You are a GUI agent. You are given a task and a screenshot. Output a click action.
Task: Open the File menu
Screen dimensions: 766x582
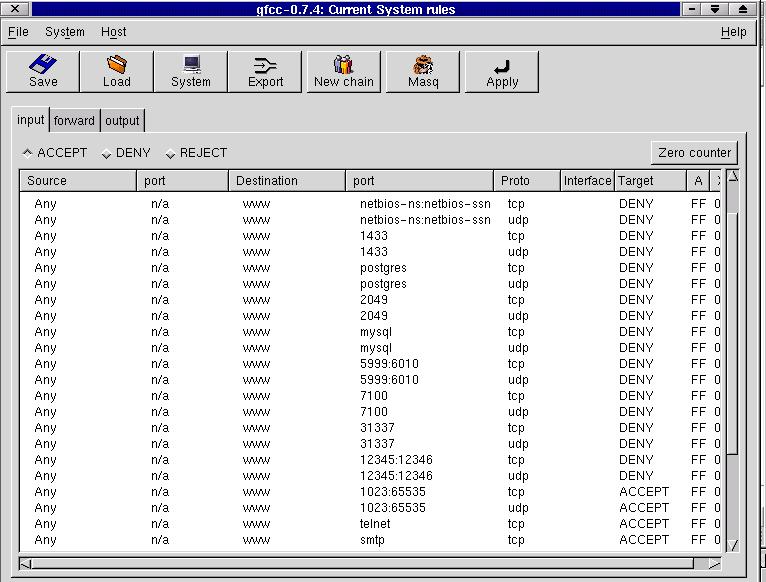click(x=18, y=32)
